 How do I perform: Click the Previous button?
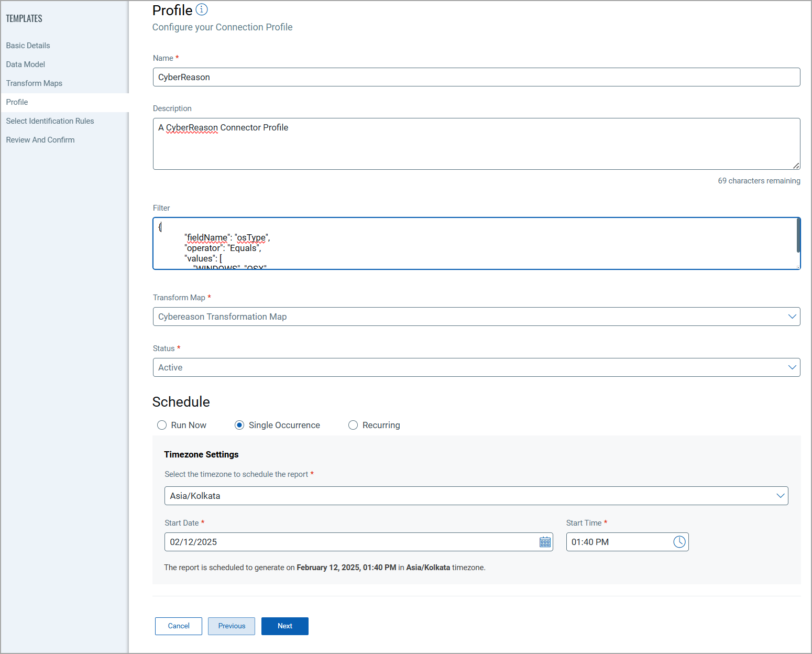coord(232,626)
